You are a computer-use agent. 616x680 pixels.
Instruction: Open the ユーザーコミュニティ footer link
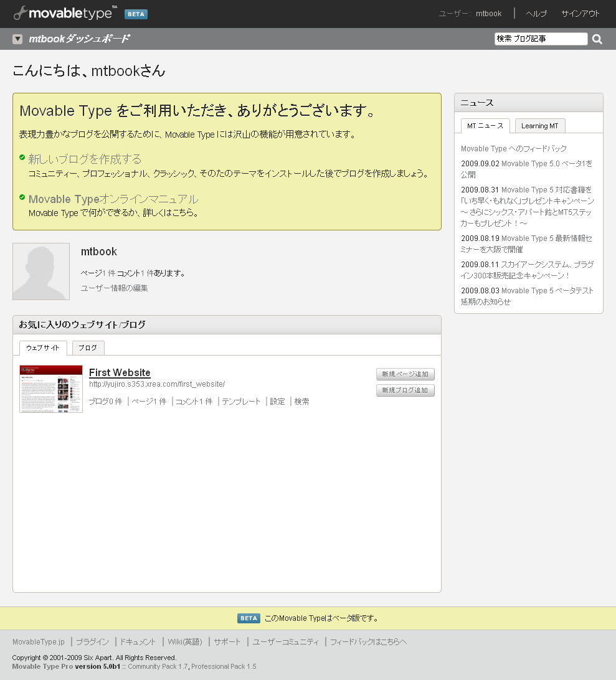[285, 642]
